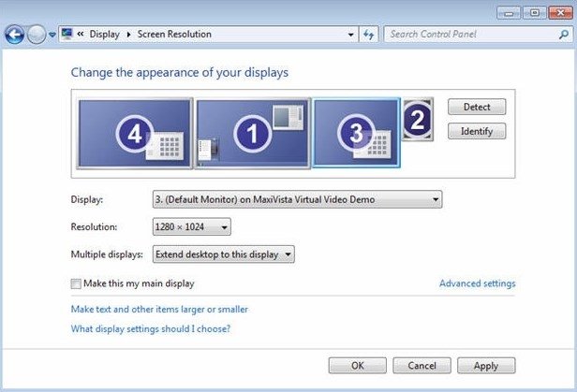Screen dimensions: 577x392
Task: Open the Multiple displays dropdown
Action: pyautogui.click(x=223, y=254)
